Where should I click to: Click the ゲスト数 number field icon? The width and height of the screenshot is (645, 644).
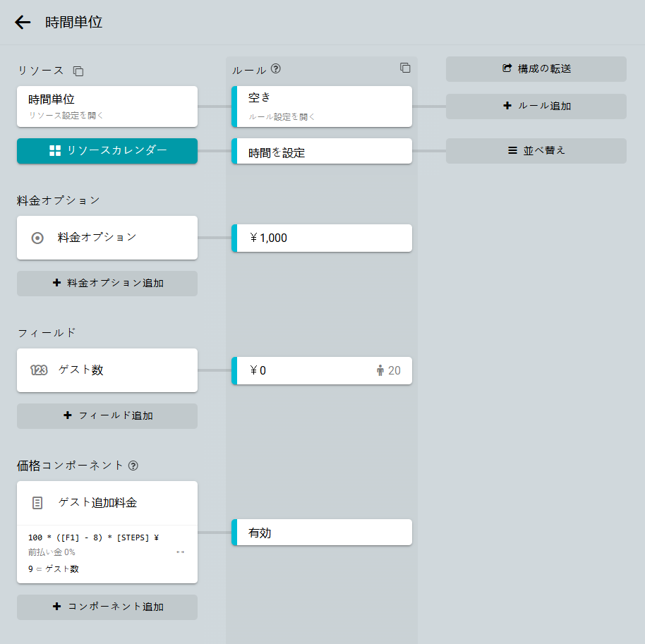39,370
